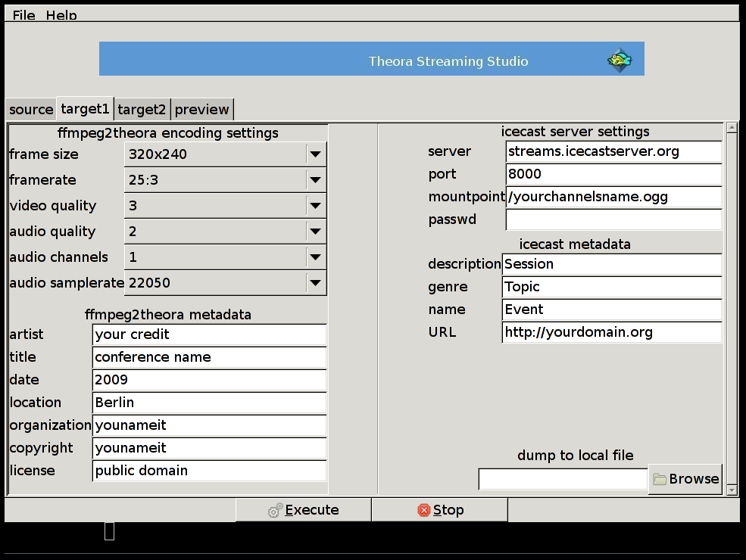Switch to the source tab
Viewport: 746px width, 560px height.
(x=31, y=110)
